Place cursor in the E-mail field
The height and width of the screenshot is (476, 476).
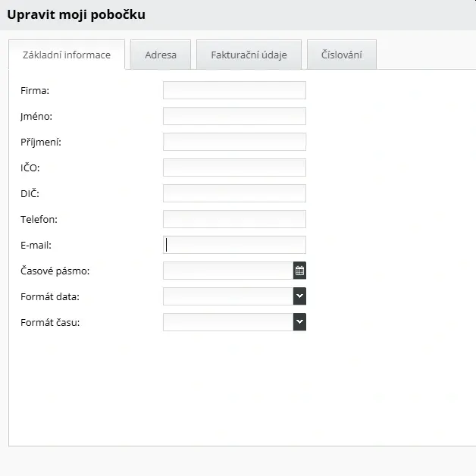234,245
